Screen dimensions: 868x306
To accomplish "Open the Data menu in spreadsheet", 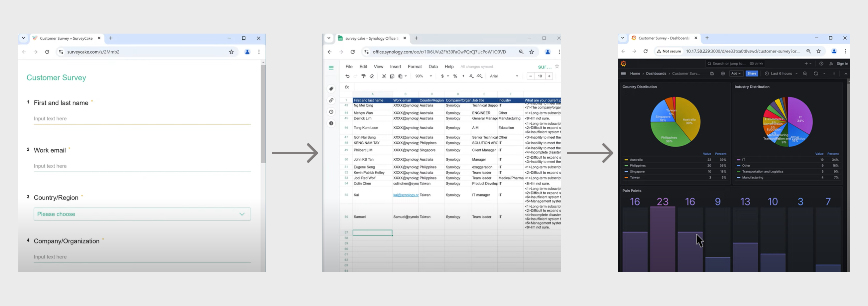I will tap(433, 67).
